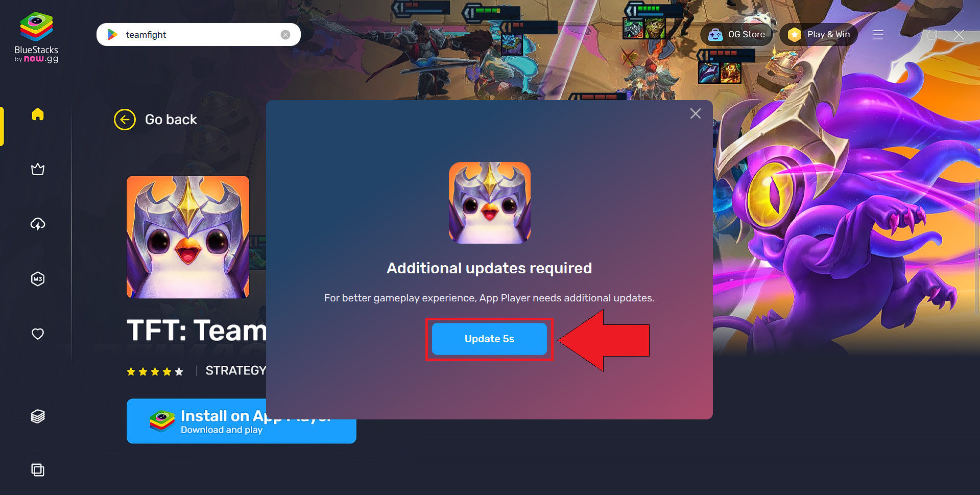Open the hamburger menu
Image resolution: width=980 pixels, height=495 pixels.
click(x=878, y=35)
